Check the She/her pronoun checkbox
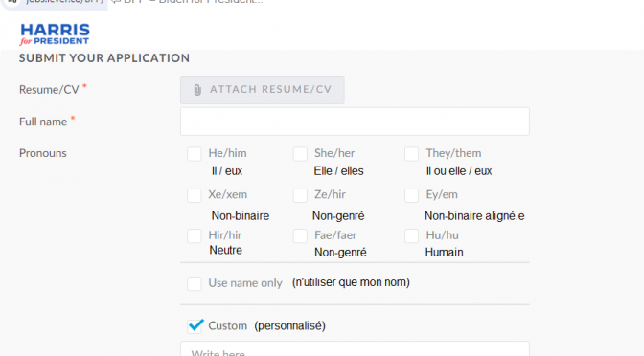This screenshot has height=356, width=644. [x=300, y=154]
